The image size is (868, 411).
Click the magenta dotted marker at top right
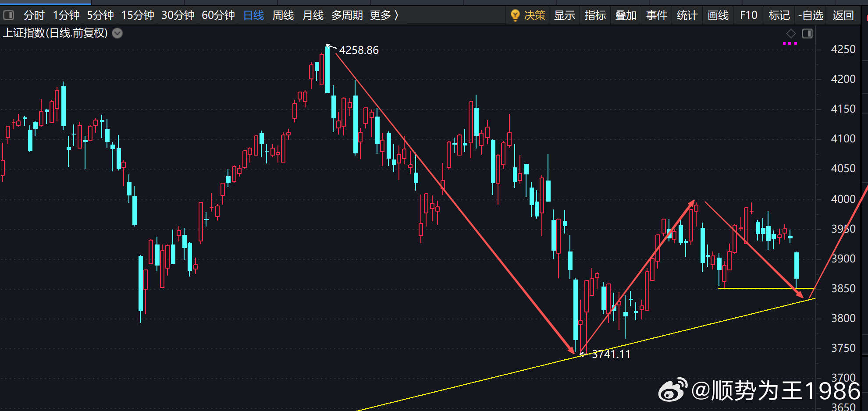tap(790, 43)
